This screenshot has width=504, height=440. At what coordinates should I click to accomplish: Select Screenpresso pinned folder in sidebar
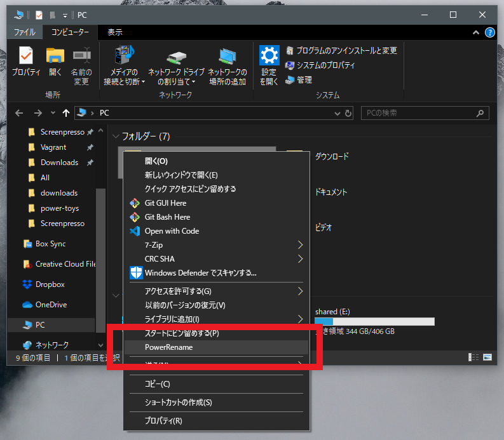tap(62, 132)
